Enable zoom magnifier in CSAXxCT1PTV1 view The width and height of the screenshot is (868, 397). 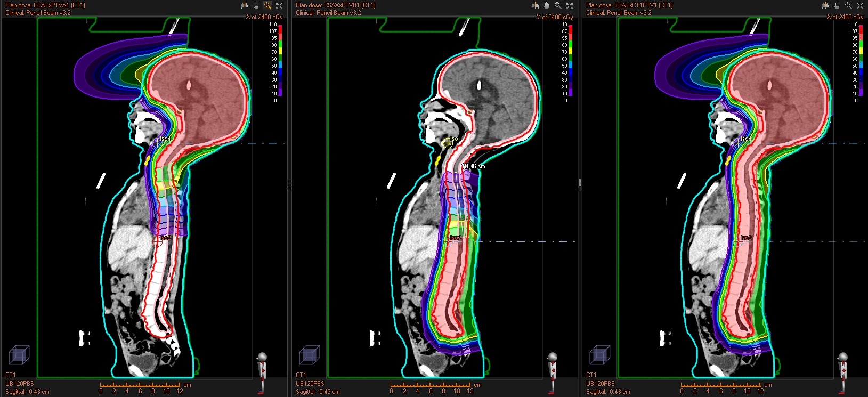click(x=848, y=5)
